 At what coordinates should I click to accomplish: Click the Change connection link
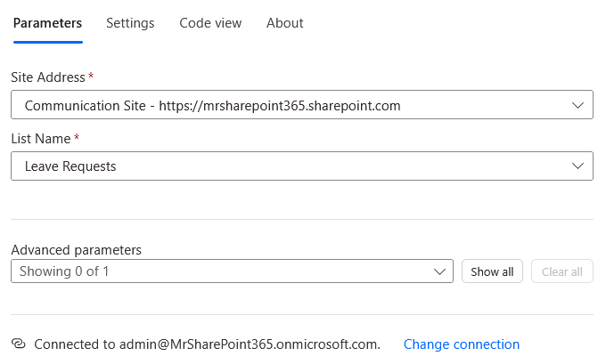point(462,344)
